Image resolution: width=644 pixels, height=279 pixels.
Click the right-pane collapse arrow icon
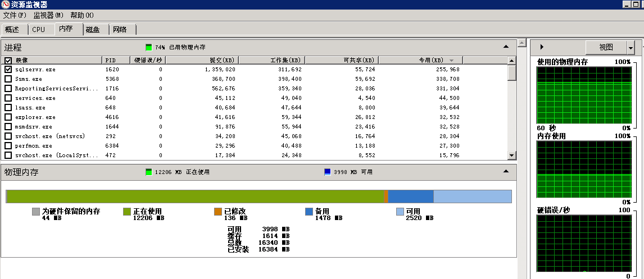tap(542, 47)
